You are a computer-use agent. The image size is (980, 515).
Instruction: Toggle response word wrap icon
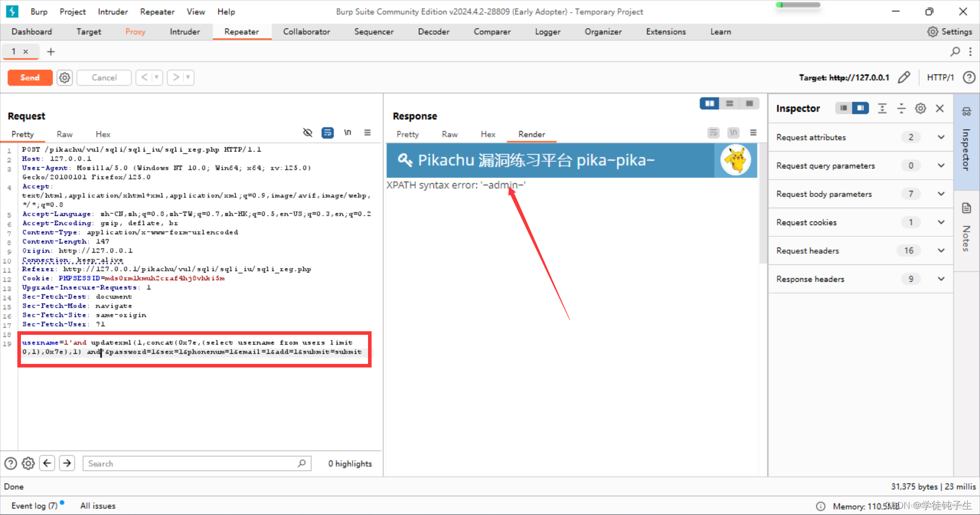pos(714,133)
